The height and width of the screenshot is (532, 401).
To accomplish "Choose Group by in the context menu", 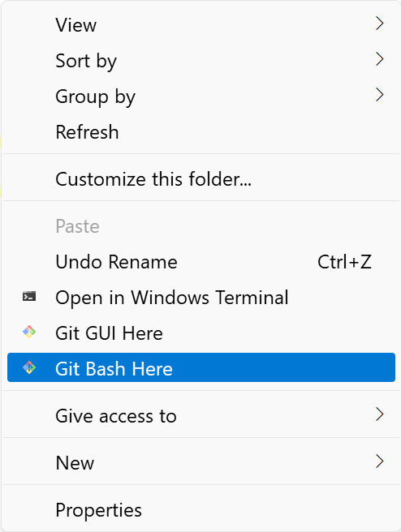I will coord(201,96).
